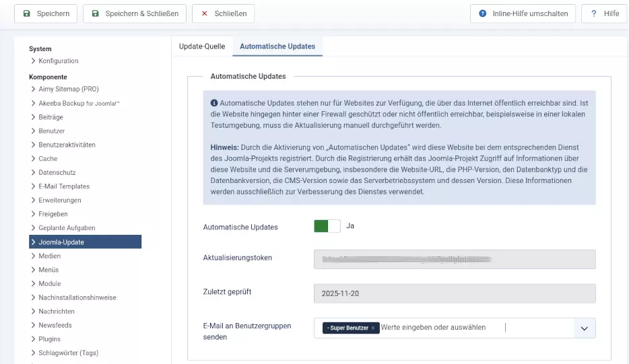The image size is (629, 364).
Task: Open Newsfeeds settings
Action: 55,325
